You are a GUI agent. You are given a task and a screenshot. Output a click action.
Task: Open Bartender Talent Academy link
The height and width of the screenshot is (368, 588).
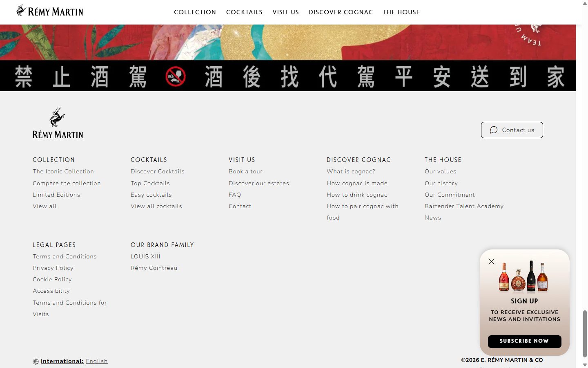click(x=464, y=206)
